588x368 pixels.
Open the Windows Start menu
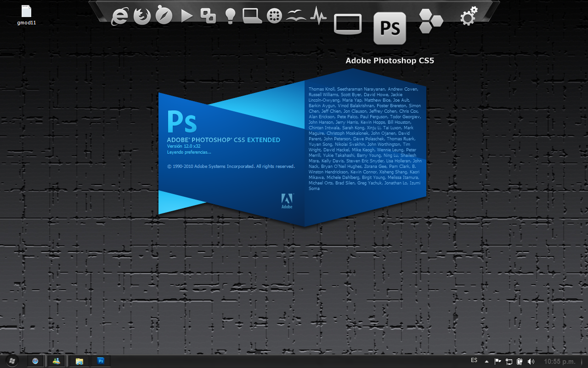(x=12, y=361)
